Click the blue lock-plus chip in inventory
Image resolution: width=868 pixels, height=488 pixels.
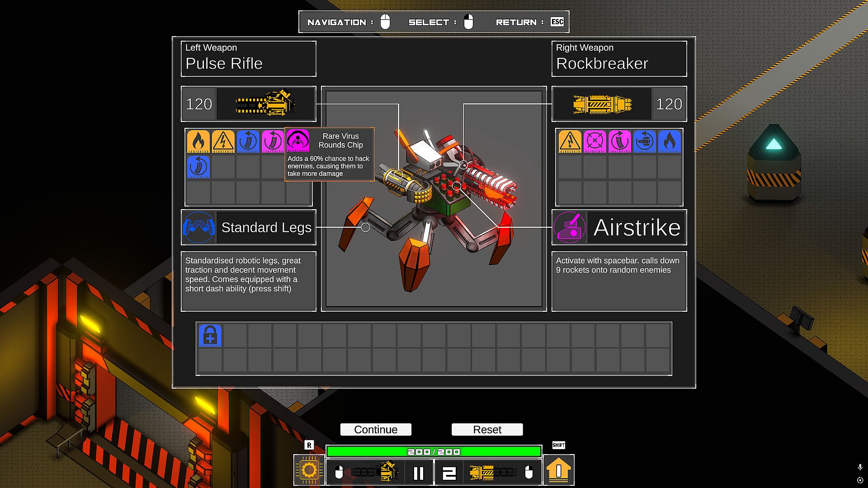(x=210, y=336)
